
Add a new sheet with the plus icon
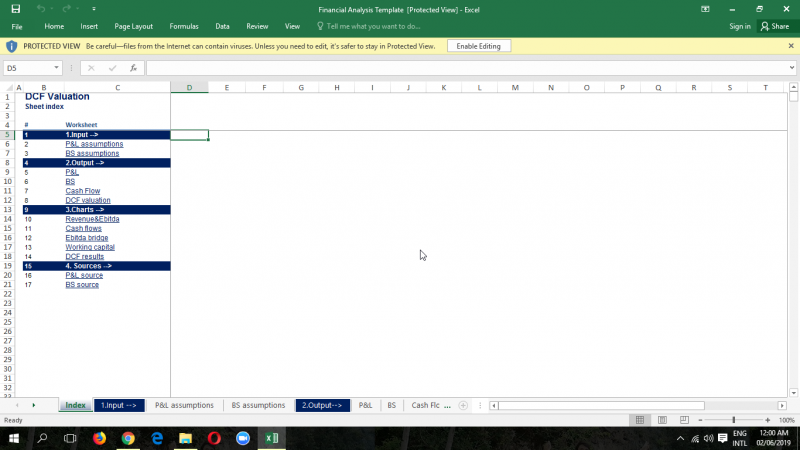point(463,405)
